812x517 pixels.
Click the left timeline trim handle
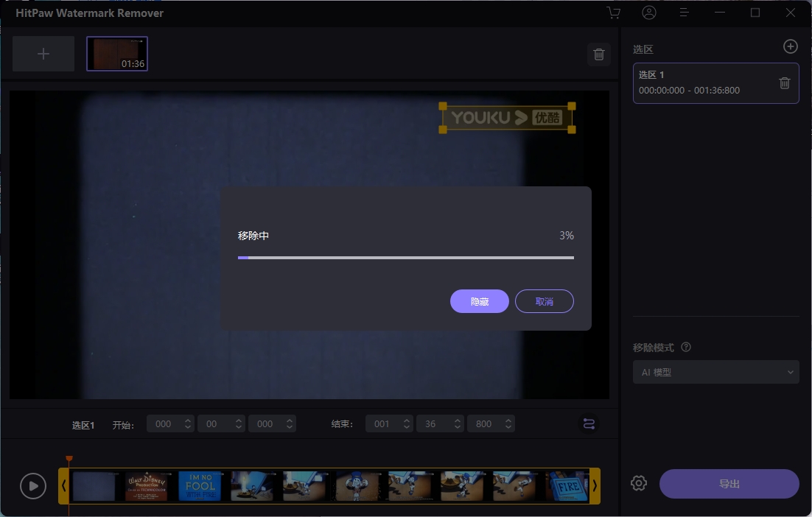point(63,486)
